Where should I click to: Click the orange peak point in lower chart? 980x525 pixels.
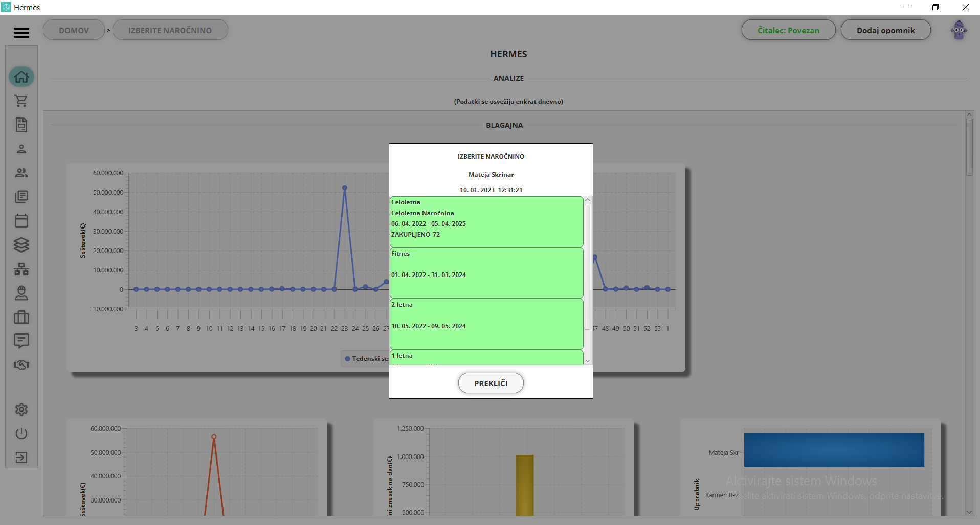click(214, 437)
